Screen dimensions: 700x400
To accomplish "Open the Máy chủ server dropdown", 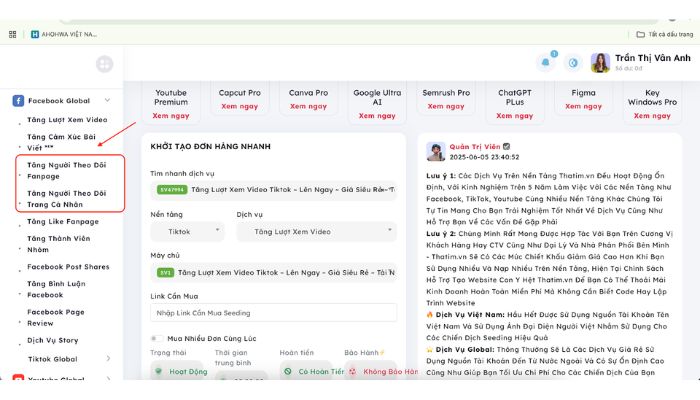I will 273,272.
